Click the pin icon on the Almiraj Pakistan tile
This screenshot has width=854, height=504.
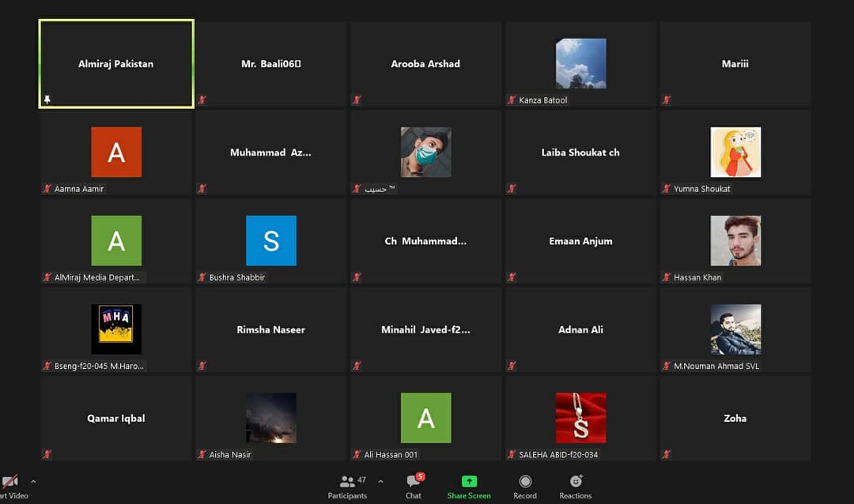[x=47, y=99]
